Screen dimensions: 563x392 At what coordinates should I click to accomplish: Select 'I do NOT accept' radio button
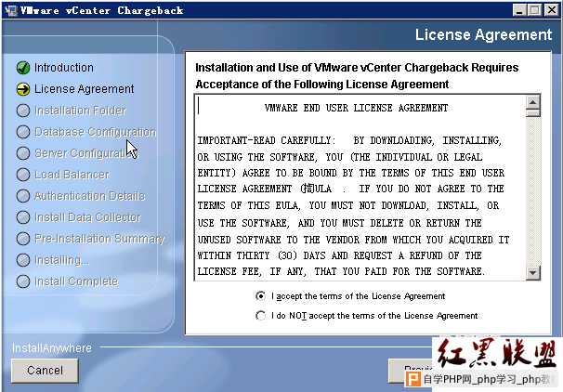(x=260, y=316)
